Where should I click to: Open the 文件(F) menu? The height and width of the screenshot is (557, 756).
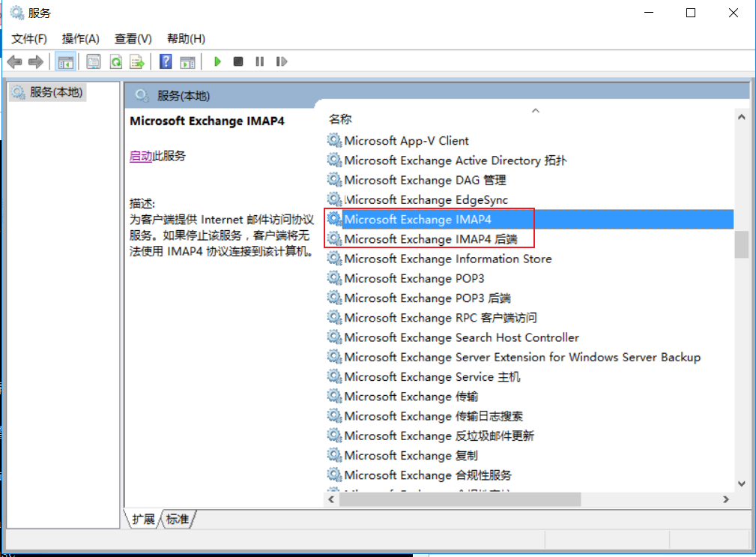tap(29, 38)
